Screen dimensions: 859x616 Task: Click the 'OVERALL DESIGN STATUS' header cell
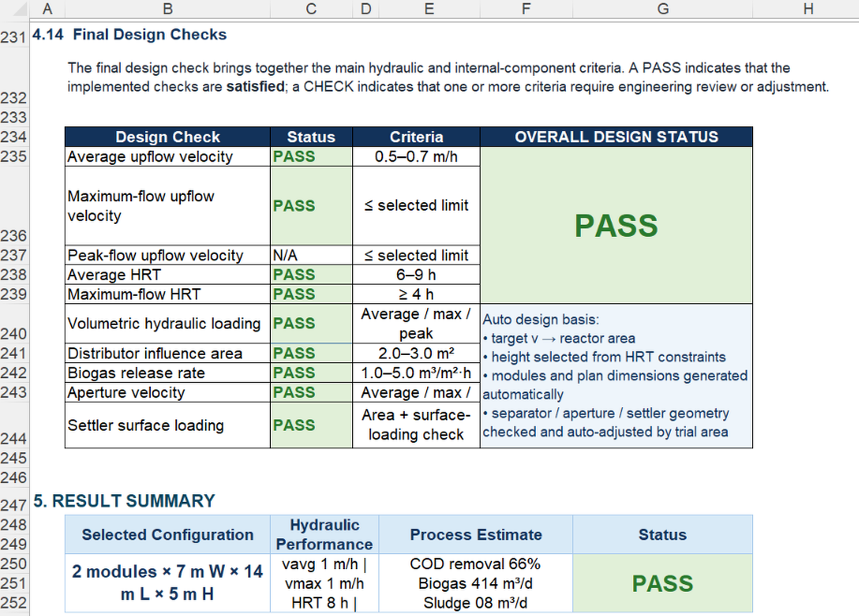click(616, 137)
